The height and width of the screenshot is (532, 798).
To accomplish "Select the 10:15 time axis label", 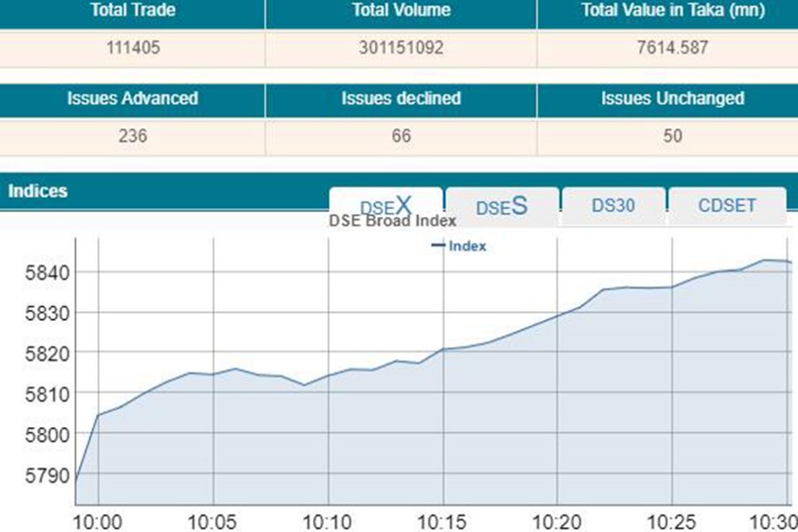I will [442, 519].
